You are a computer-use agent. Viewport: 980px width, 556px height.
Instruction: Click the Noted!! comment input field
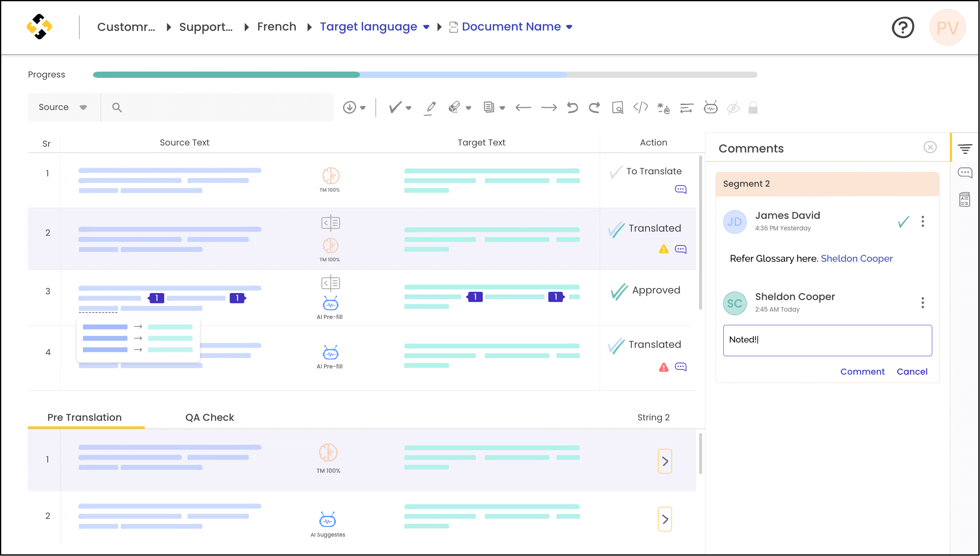point(827,340)
